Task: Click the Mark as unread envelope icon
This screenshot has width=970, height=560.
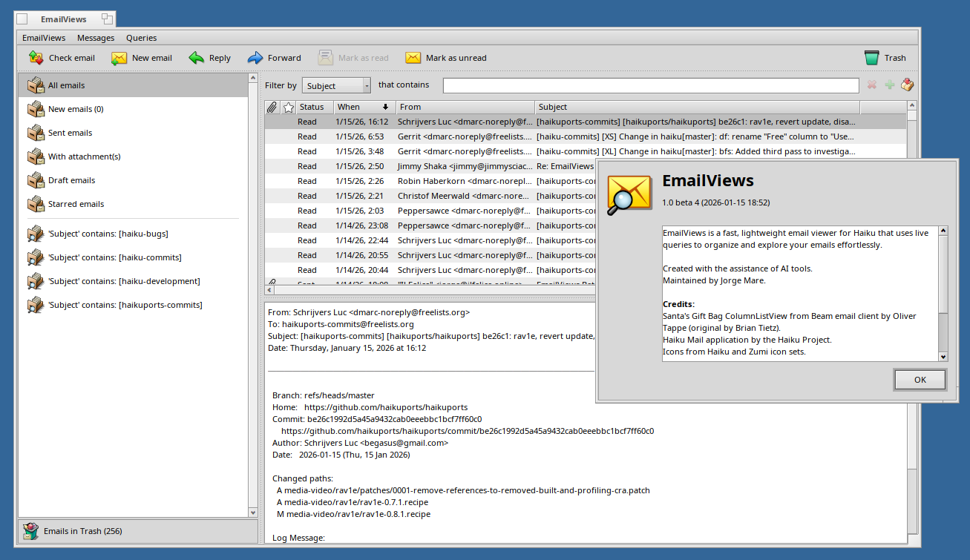Action: tap(413, 58)
